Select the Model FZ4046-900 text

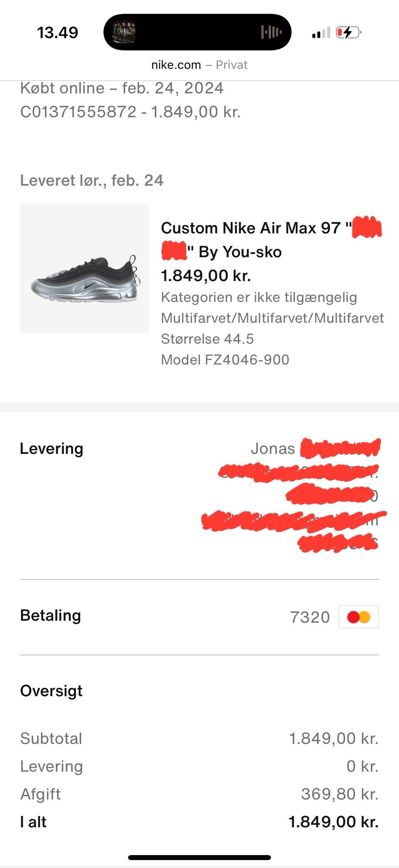pos(225,359)
